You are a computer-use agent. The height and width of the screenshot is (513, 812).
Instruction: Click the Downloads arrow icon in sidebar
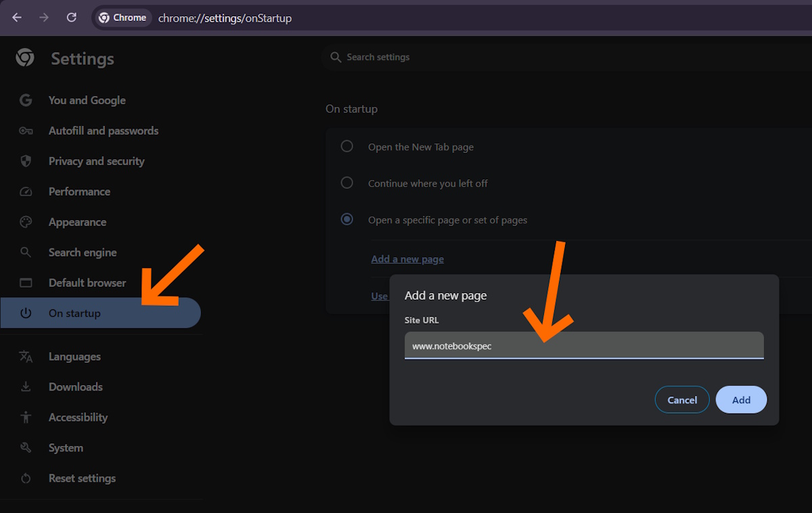coord(26,387)
